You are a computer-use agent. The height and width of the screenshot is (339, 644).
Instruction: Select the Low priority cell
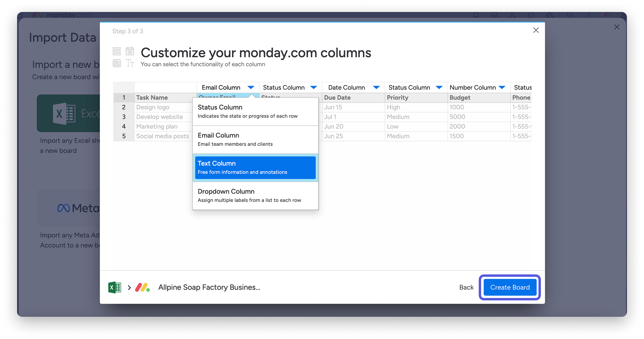[416, 126]
